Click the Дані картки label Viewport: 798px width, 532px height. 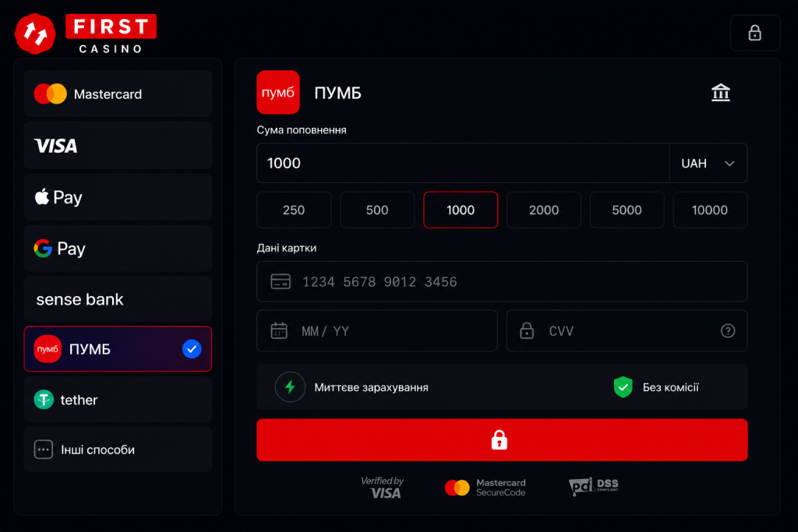[287, 248]
